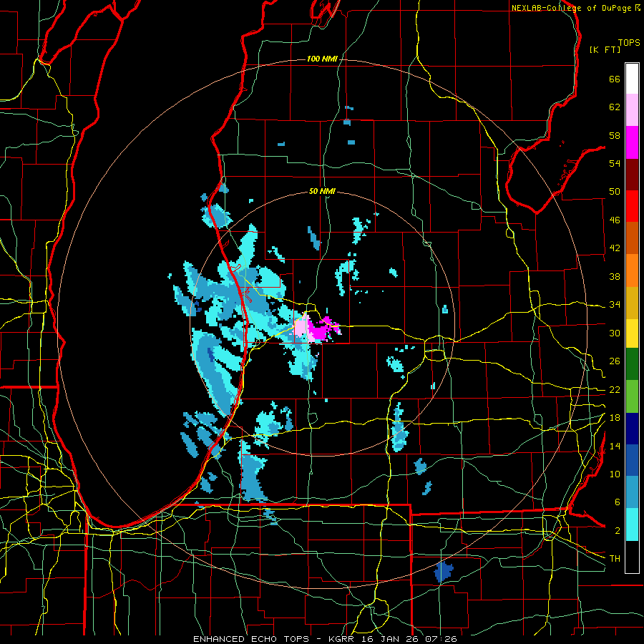Viewport: 644px width, 644px height.
Task: Click the white 66 kft legend swatch
Action: 632,79
